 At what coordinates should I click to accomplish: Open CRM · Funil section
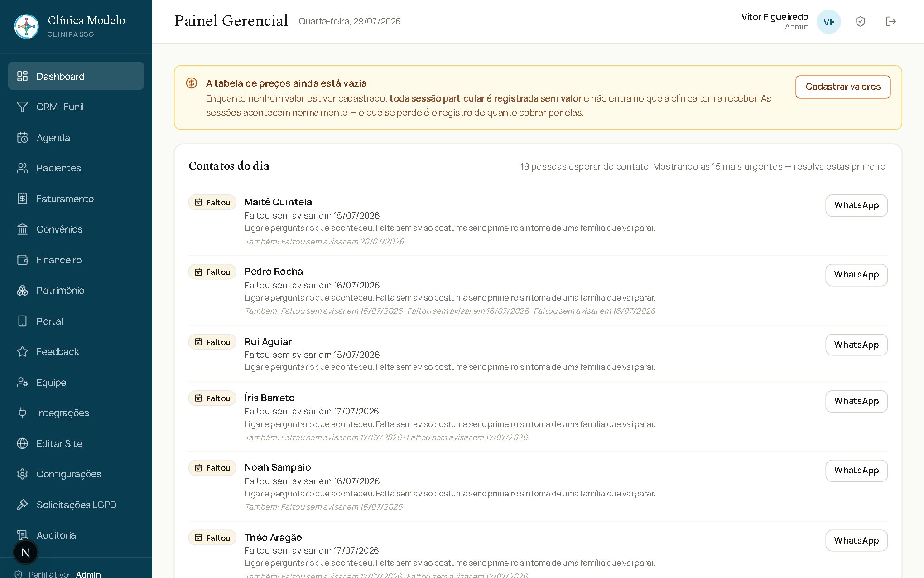pos(76,107)
